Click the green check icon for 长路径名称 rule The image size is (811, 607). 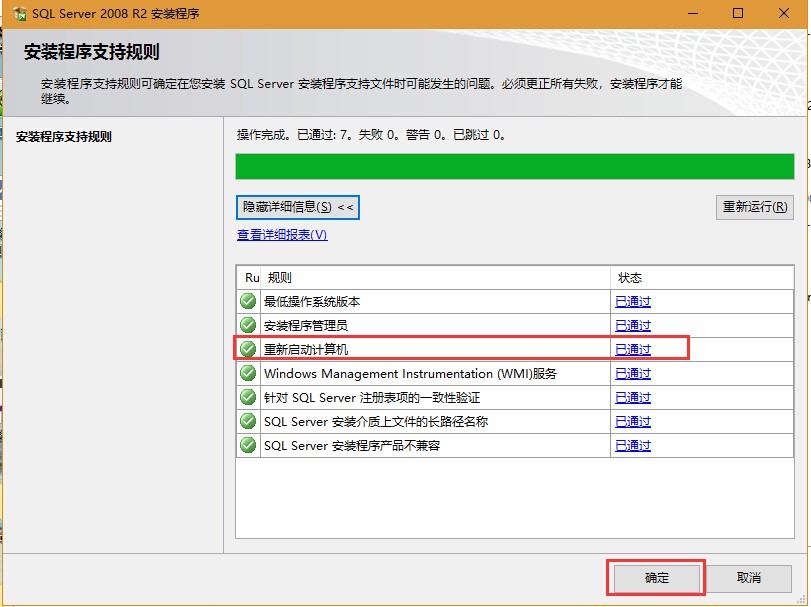click(248, 421)
